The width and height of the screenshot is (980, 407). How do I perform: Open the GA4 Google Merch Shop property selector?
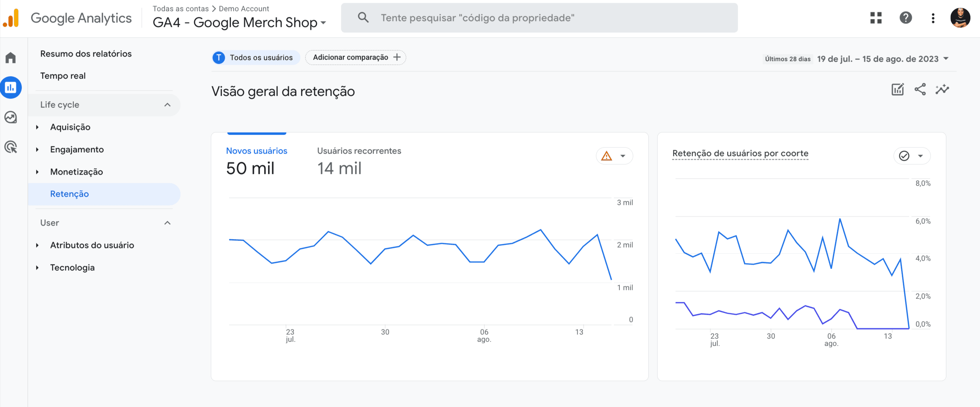[239, 22]
